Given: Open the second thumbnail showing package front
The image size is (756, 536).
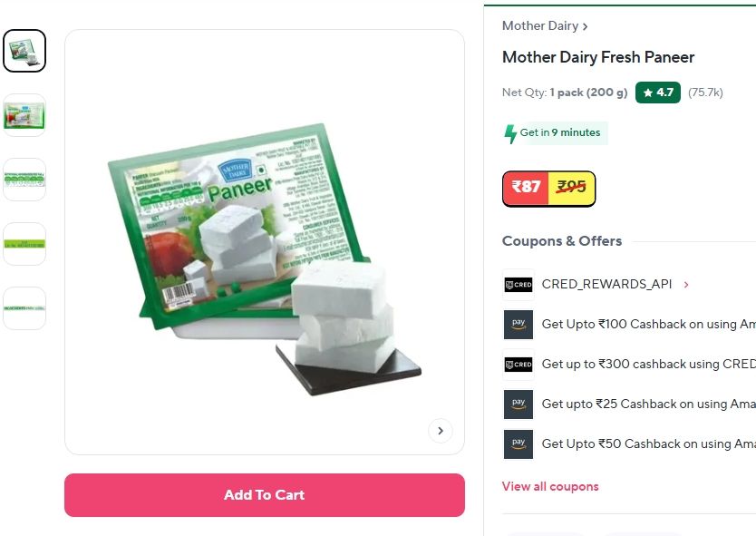Looking at the screenshot, I should pyautogui.click(x=24, y=115).
